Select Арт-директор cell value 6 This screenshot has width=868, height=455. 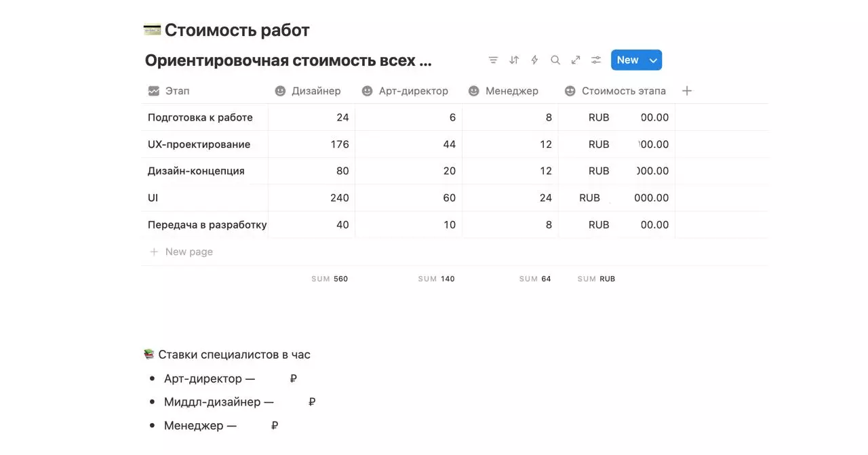coord(409,117)
